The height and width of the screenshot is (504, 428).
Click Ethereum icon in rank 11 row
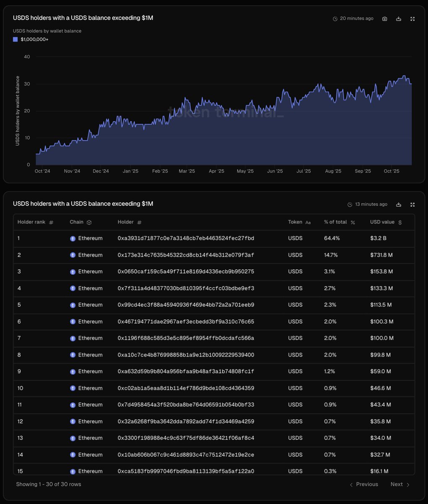click(x=73, y=405)
